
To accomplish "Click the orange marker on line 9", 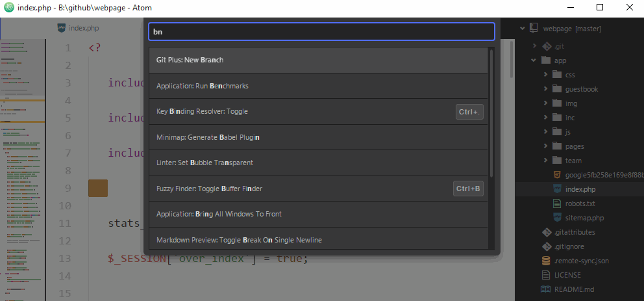I will (x=98, y=188).
